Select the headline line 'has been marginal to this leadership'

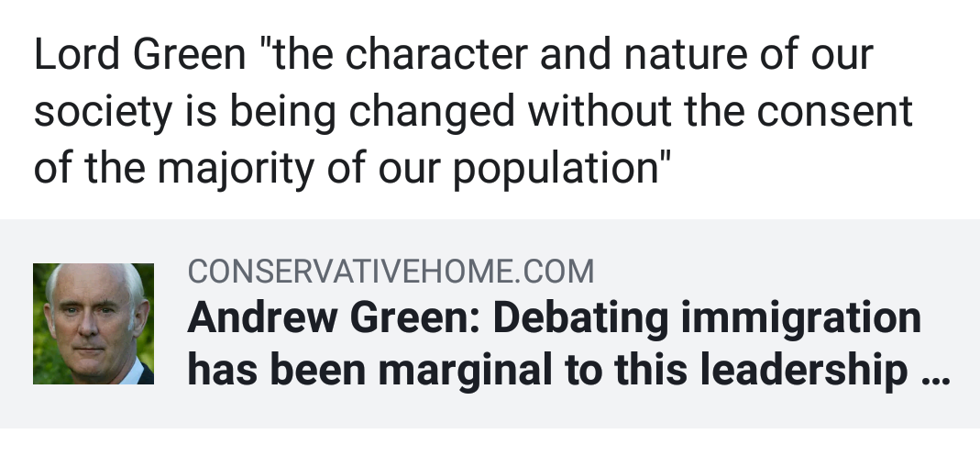546,372
